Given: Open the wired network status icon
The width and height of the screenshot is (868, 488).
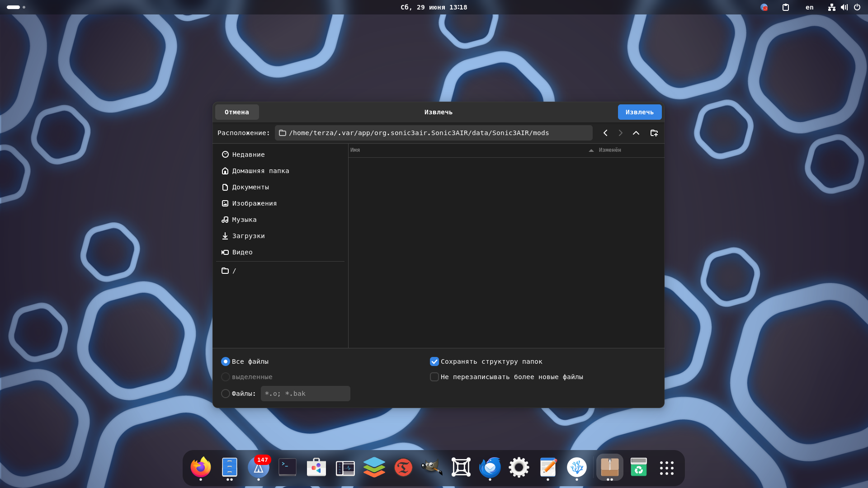Looking at the screenshot, I should tap(832, 7).
